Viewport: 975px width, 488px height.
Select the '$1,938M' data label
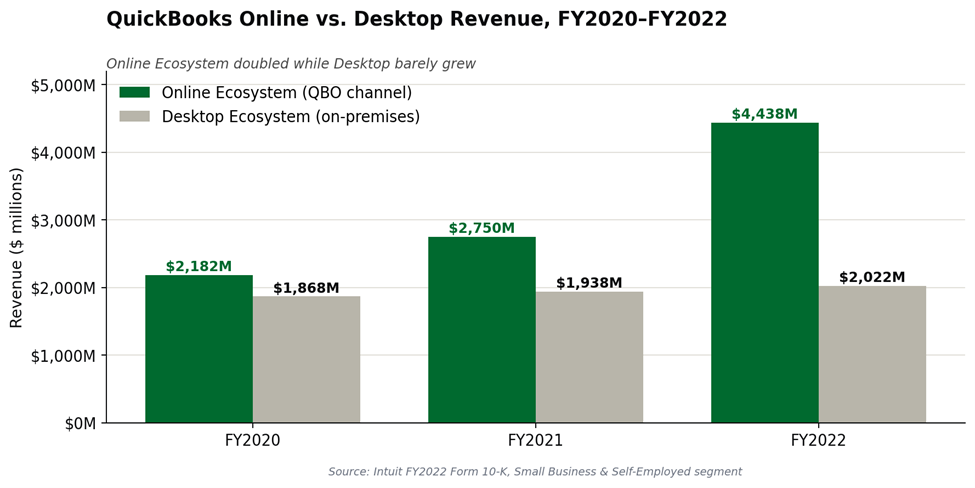click(589, 283)
